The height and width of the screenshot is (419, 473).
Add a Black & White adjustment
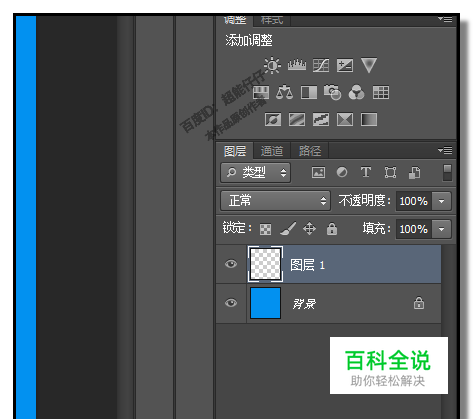pos(309,92)
